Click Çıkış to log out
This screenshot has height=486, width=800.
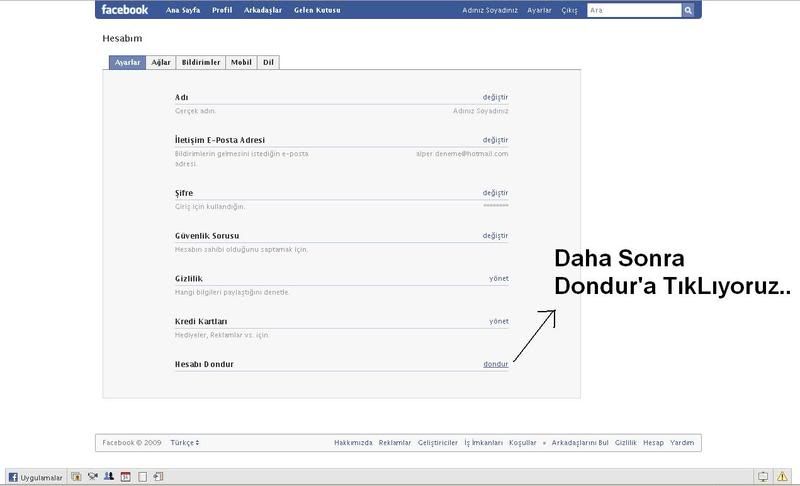[569, 10]
